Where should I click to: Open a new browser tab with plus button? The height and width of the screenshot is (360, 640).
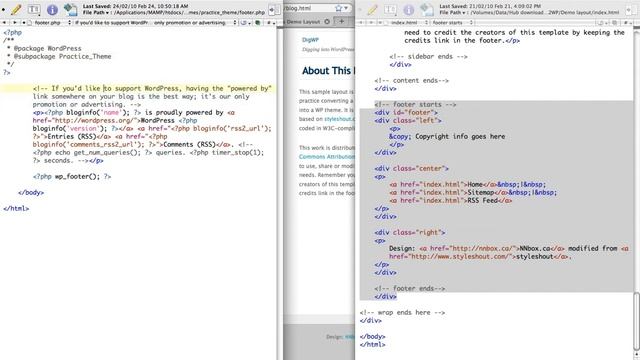(342, 21)
